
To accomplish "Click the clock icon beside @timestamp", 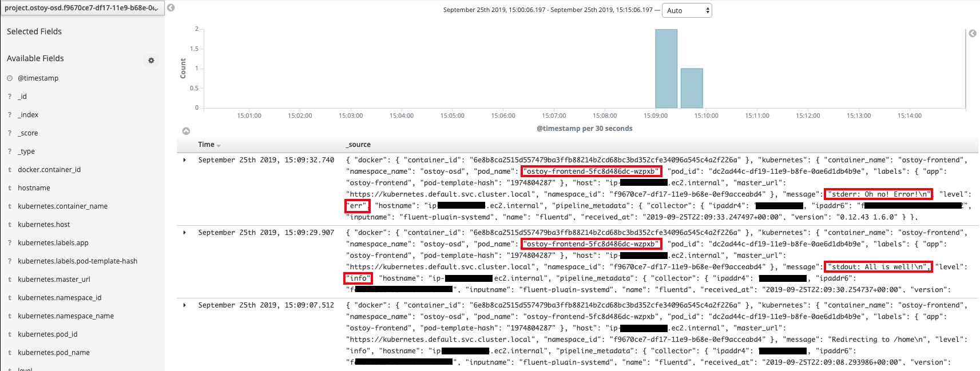I will (x=10, y=78).
